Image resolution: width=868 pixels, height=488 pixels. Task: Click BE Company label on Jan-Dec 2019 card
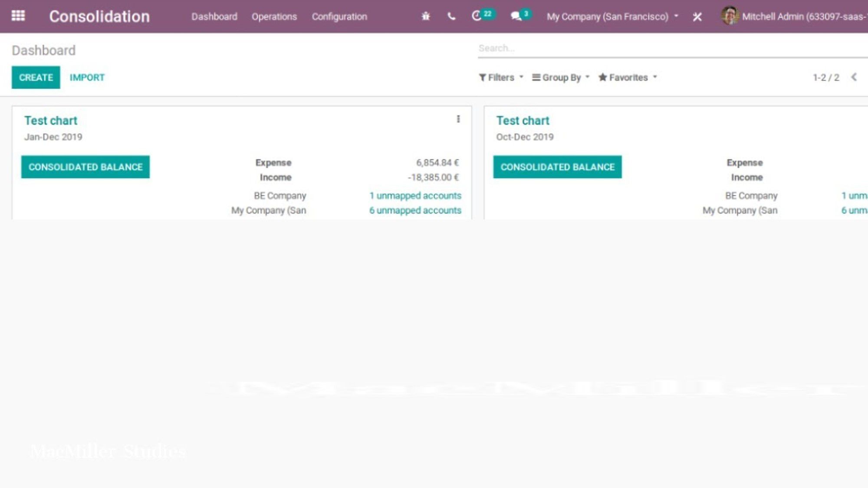tap(280, 196)
